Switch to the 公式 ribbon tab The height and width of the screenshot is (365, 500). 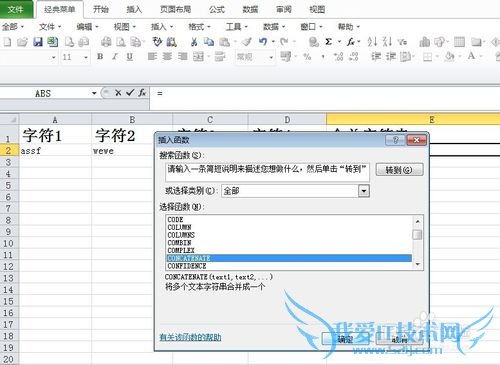click(217, 9)
